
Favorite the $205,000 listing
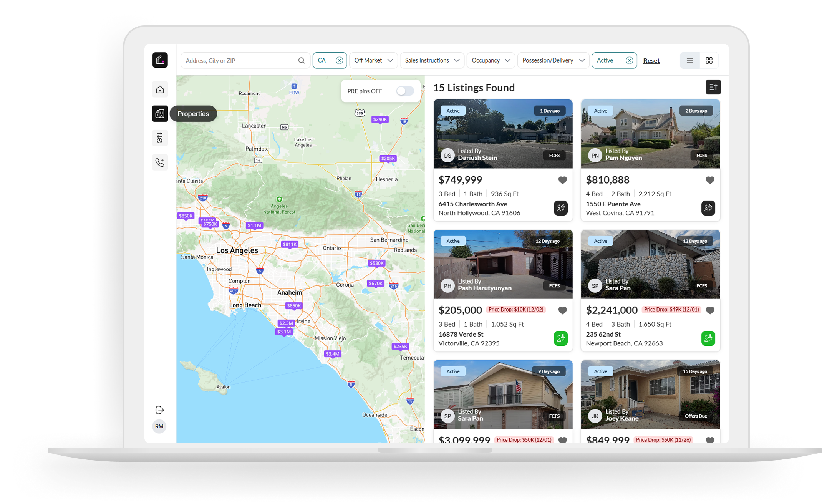tap(563, 310)
